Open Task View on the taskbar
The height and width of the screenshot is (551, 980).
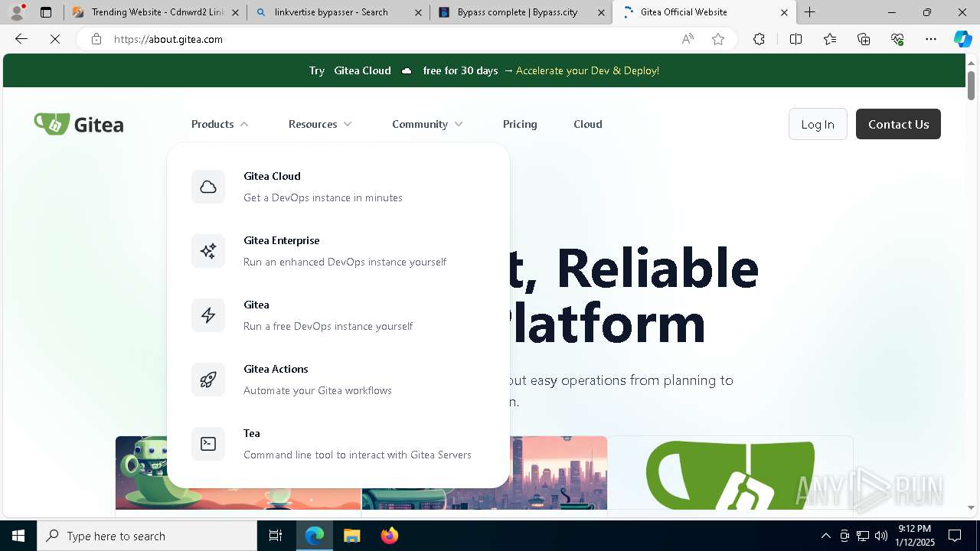(x=276, y=536)
